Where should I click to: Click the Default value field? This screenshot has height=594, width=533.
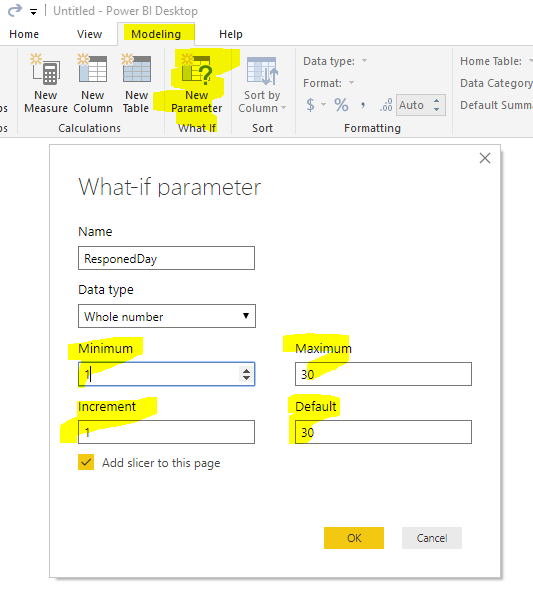383,432
